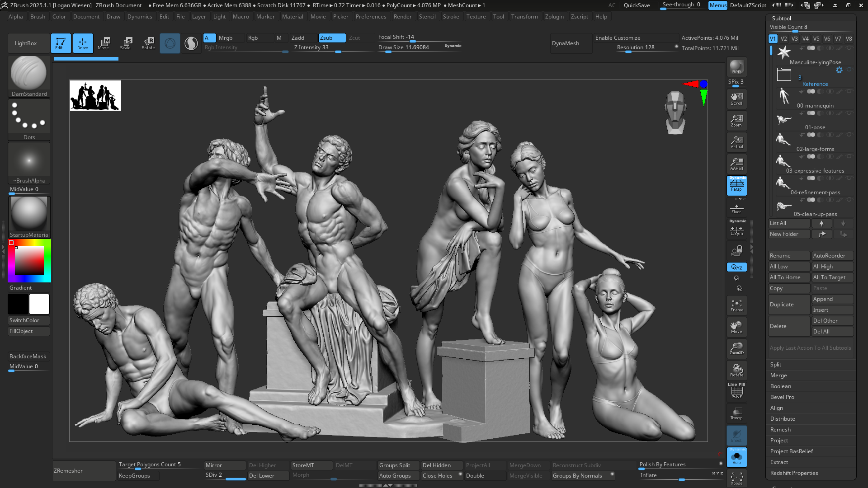
Task: Activate the Scale tool
Action: point(126,43)
